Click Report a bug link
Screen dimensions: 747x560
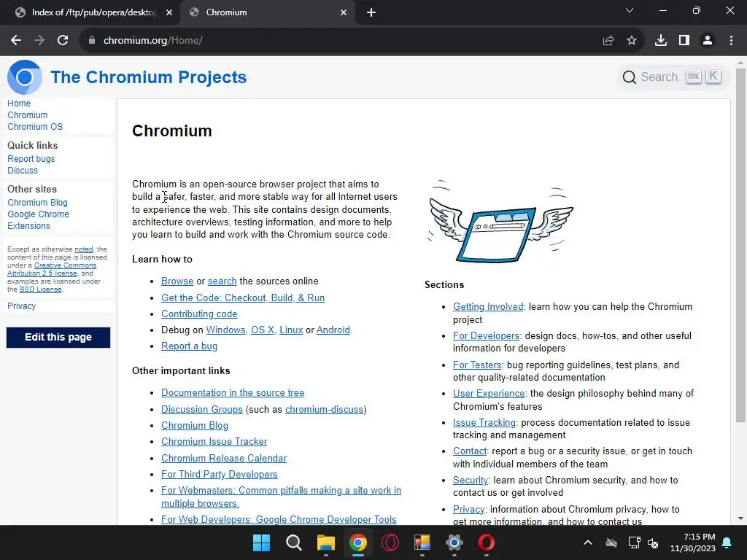pyautogui.click(x=189, y=346)
